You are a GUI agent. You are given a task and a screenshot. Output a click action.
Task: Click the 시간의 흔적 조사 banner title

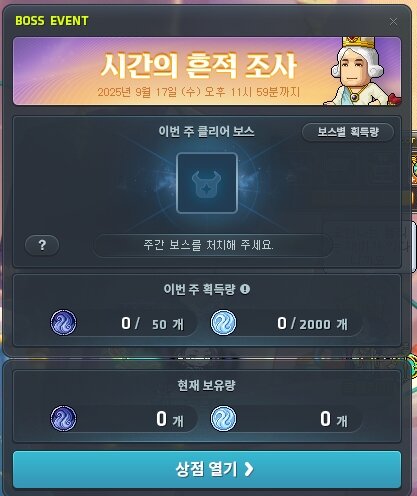199,65
